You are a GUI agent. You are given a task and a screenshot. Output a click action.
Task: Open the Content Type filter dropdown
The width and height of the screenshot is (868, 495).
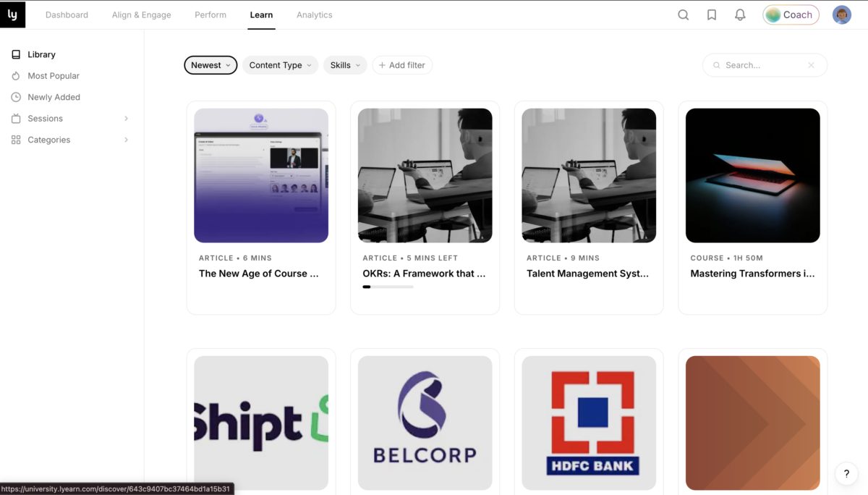tap(280, 65)
